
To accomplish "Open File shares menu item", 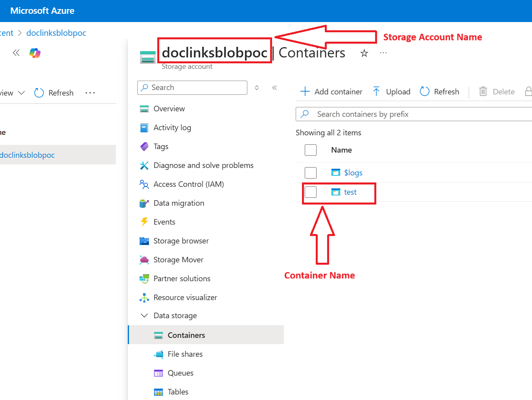I will [185, 354].
